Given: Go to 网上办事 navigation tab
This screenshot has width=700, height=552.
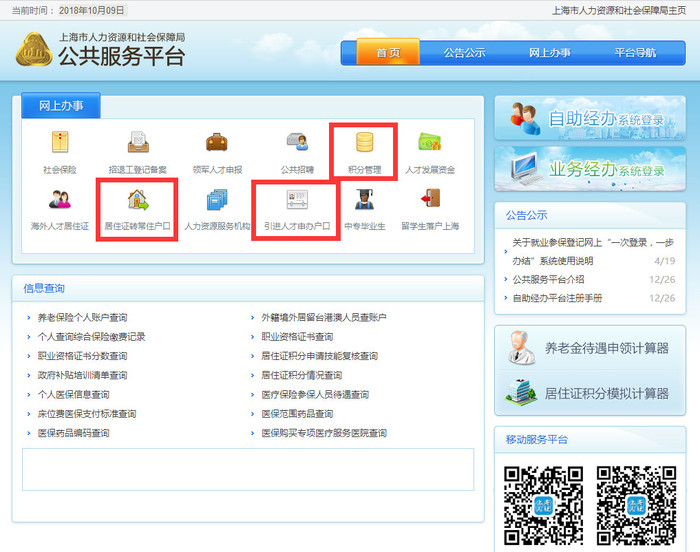Looking at the screenshot, I should [549, 53].
